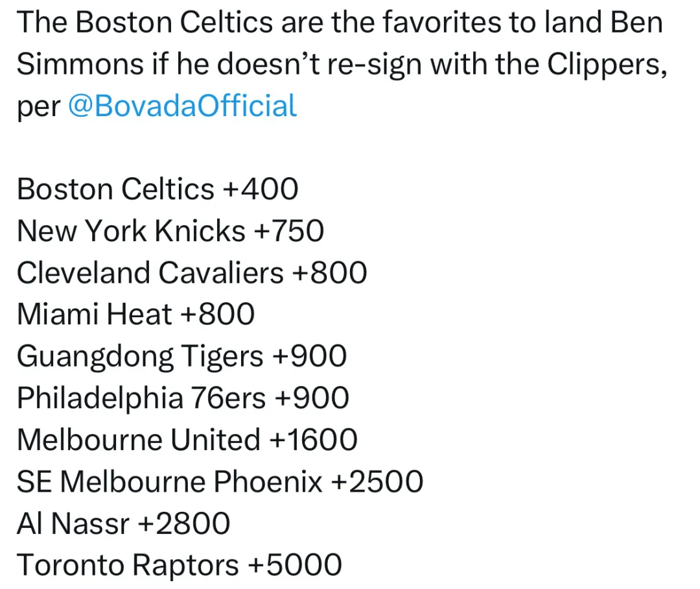Click the +750 odds value

(x=289, y=231)
